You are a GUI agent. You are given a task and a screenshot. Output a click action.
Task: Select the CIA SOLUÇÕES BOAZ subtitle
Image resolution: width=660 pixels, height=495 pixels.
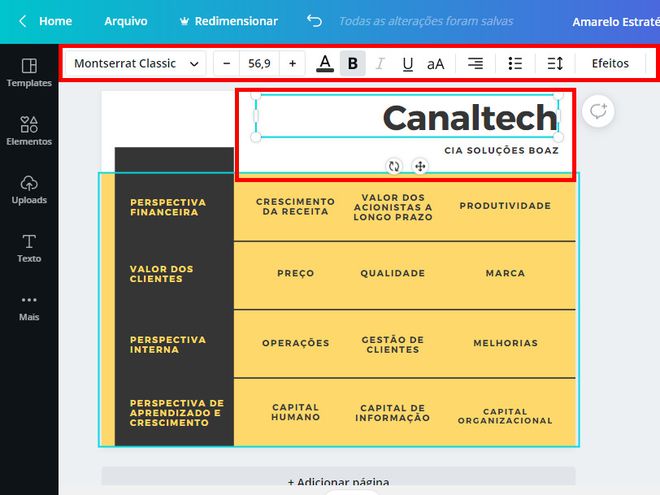pyautogui.click(x=501, y=150)
